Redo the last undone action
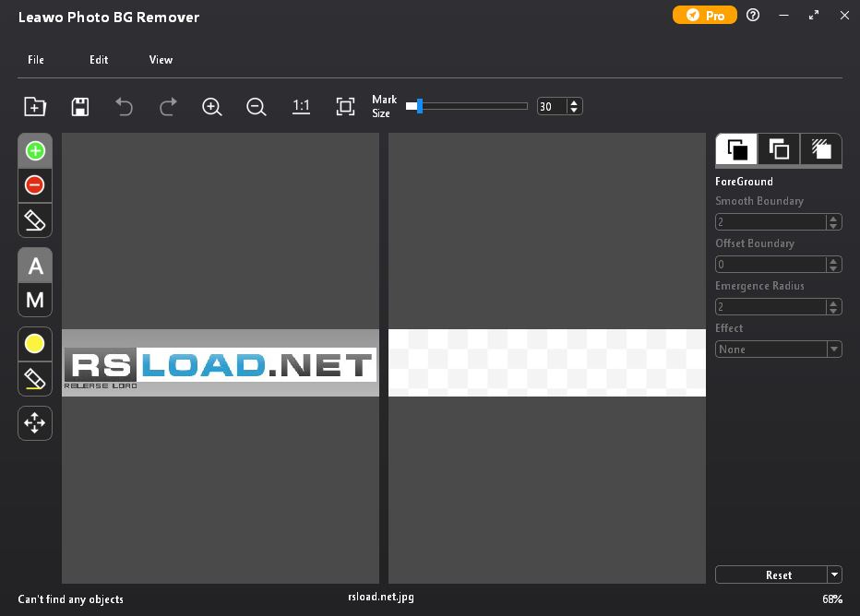 click(168, 106)
